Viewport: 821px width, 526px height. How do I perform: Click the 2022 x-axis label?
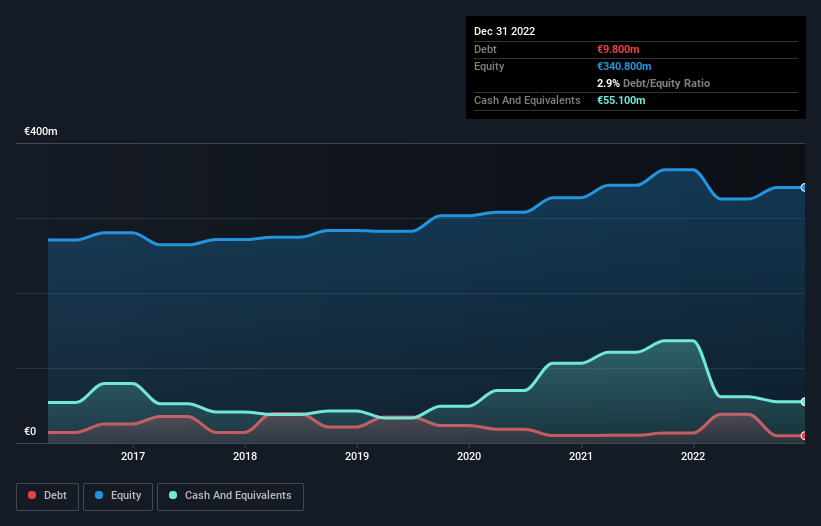tap(693, 456)
